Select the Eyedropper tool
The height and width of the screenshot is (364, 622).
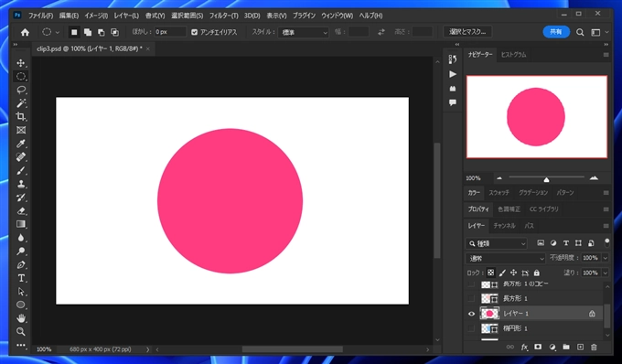point(21,144)
